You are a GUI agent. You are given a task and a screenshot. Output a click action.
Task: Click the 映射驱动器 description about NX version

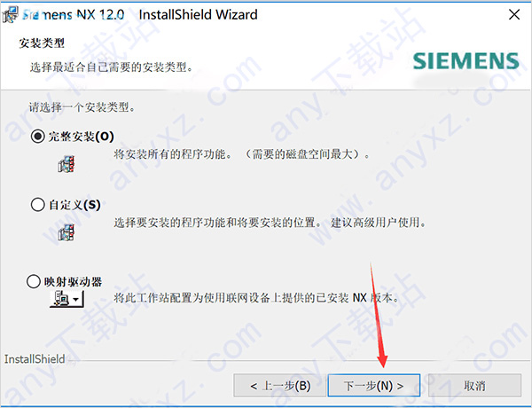256,298
